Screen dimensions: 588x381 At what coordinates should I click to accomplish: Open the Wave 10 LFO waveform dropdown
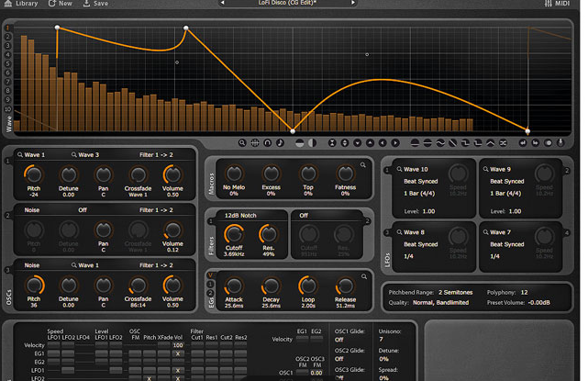coord(416,169)
